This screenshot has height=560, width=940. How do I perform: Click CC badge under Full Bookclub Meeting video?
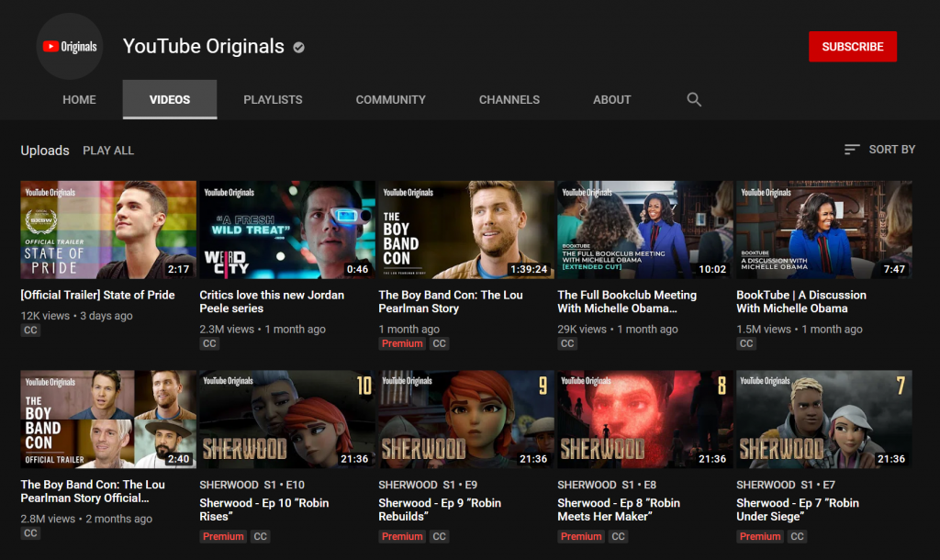click(x=567, y=343)
